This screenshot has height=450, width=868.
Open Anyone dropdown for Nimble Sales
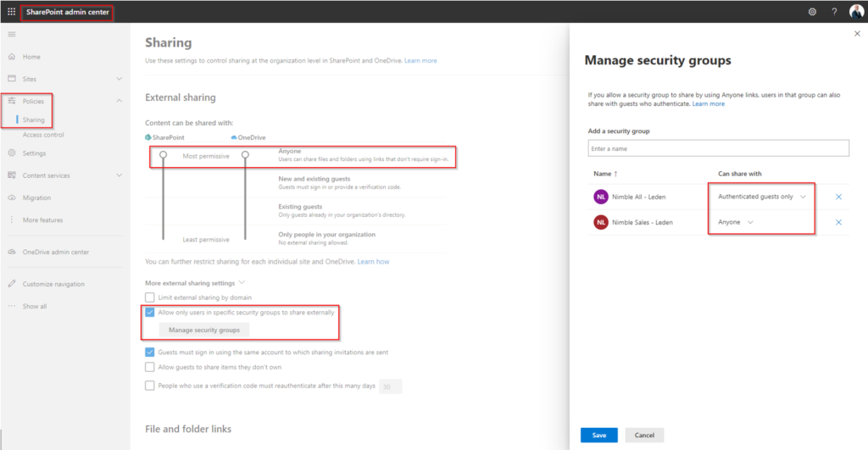tap(736, 222)
